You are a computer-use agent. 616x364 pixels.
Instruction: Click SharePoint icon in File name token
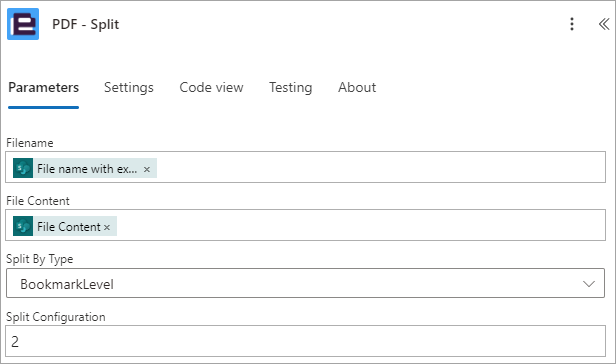[23, 168]
